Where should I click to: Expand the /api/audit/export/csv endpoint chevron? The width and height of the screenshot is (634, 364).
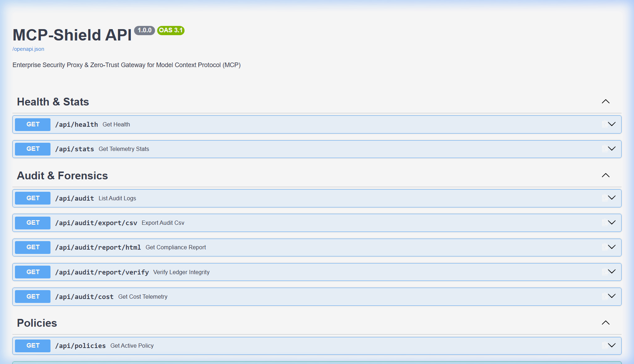point(612,223)
